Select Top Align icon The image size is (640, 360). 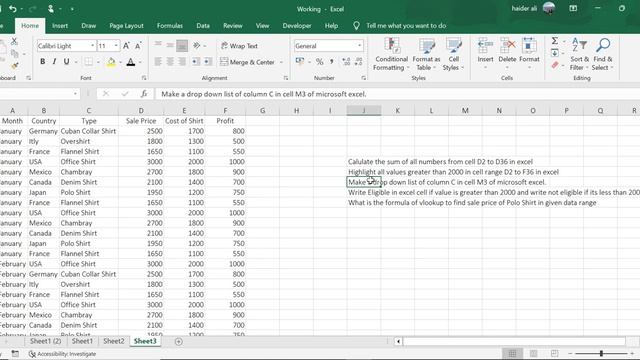point(158,45)
